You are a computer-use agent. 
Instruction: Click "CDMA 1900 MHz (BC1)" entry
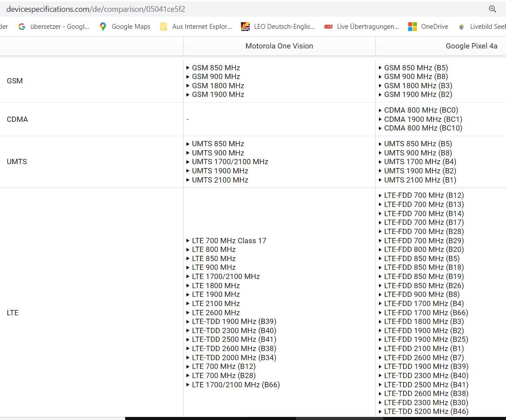(423, 119)
